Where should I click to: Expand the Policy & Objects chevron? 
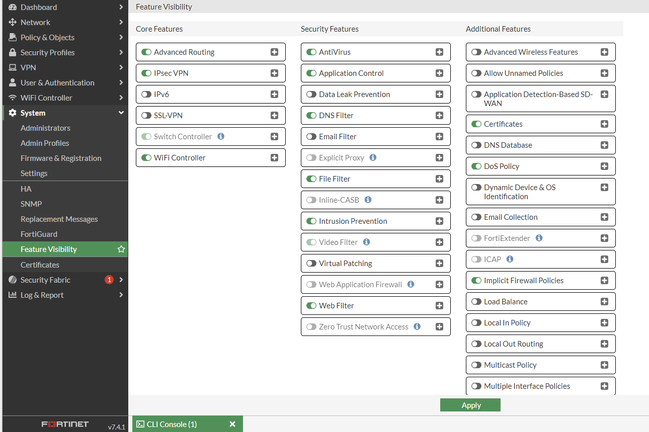coord(121,37)
